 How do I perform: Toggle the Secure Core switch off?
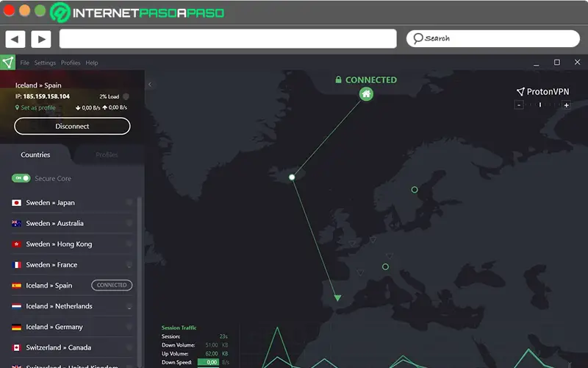[x=21, y=178]
